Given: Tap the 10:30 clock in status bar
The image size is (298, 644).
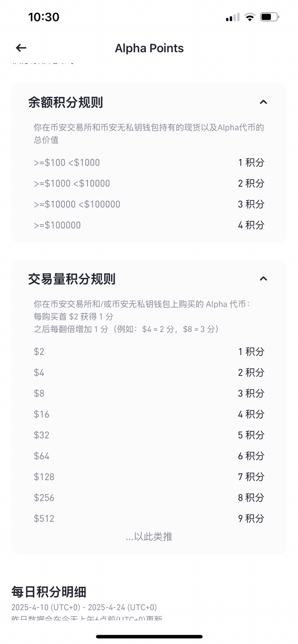Looking at the screenshot, I should (x=44, y=17).
